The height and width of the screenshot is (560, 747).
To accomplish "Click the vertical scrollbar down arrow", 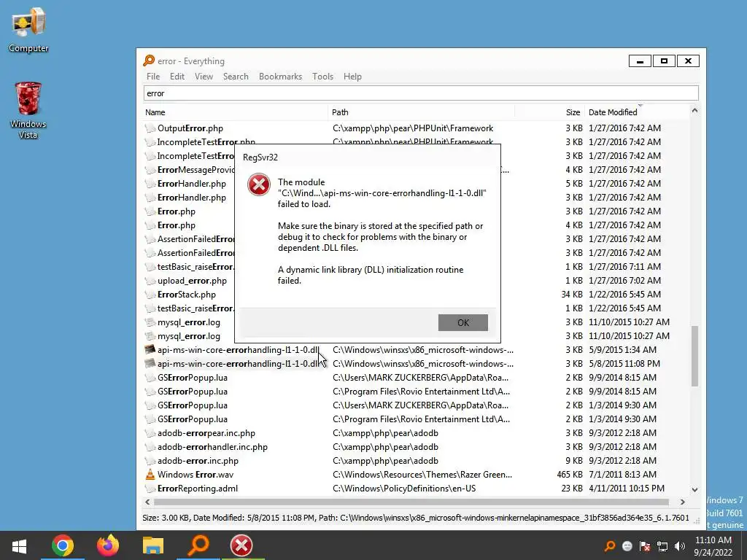I will [694, 489].
